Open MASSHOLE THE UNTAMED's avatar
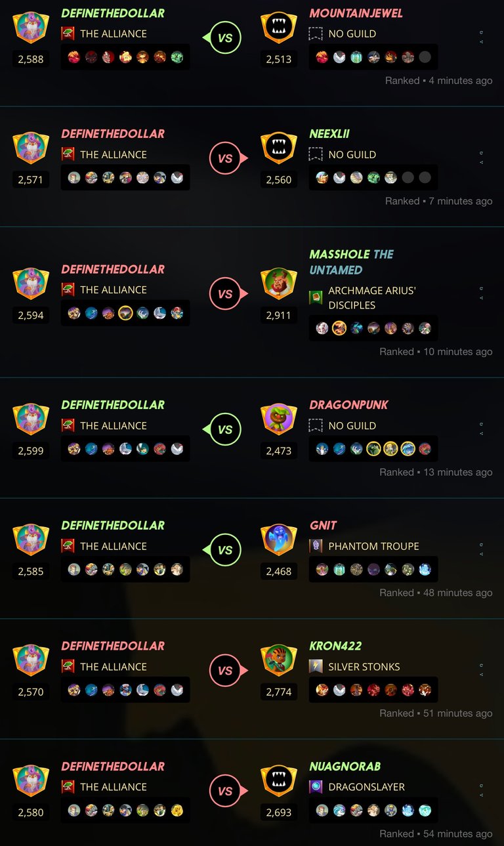 pyautogui.click(x=278, y=284)
